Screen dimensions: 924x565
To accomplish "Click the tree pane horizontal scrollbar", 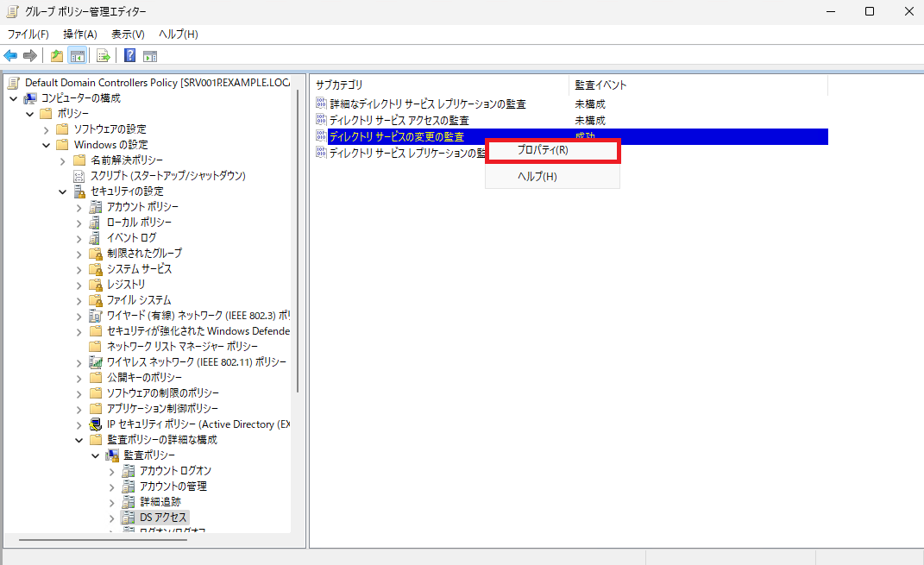I will pos(104,540).
